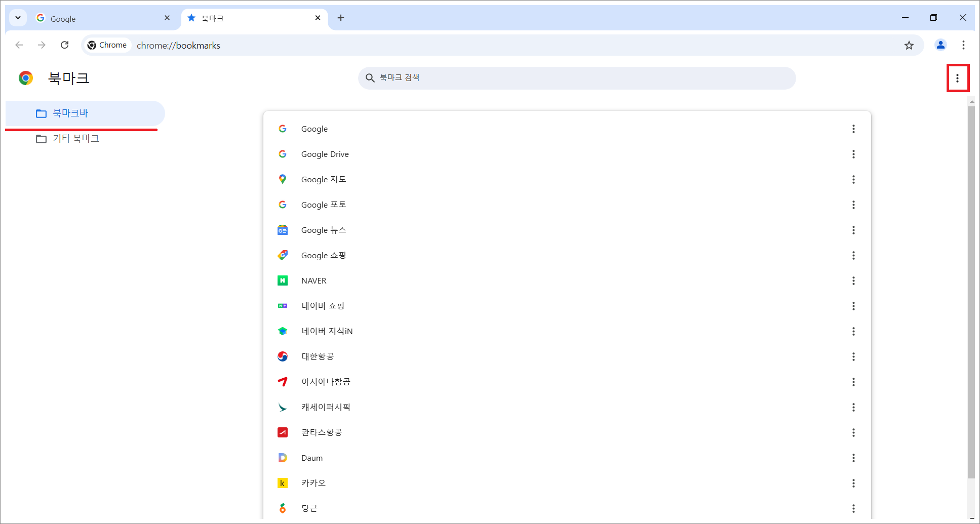This screenshot has height=524, width=980.
Task: Click the Google 지도 map pin icon
Action: pos(283,179)
